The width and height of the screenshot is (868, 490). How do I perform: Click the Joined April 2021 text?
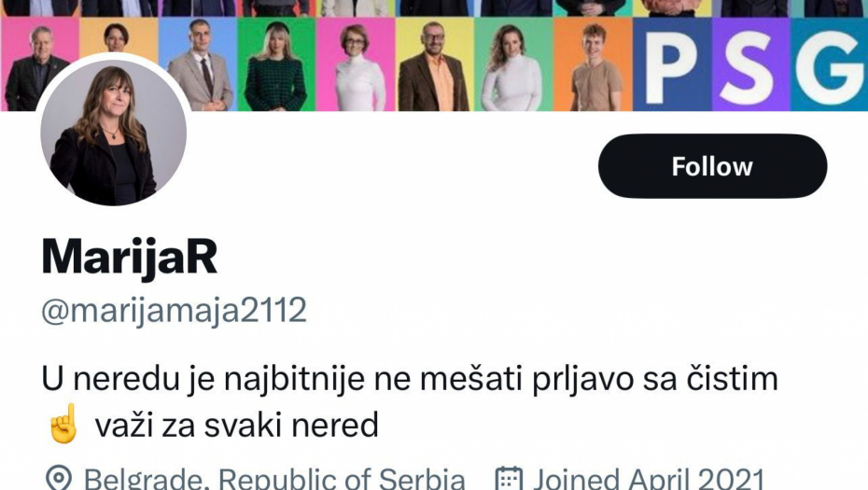649,479
